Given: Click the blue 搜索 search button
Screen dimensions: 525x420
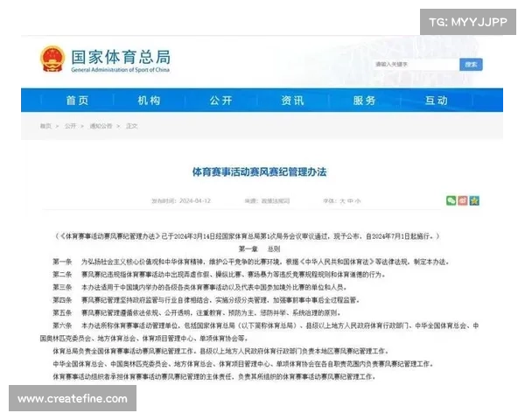Looking at the screenshot, I should click(x=471, y=64).
